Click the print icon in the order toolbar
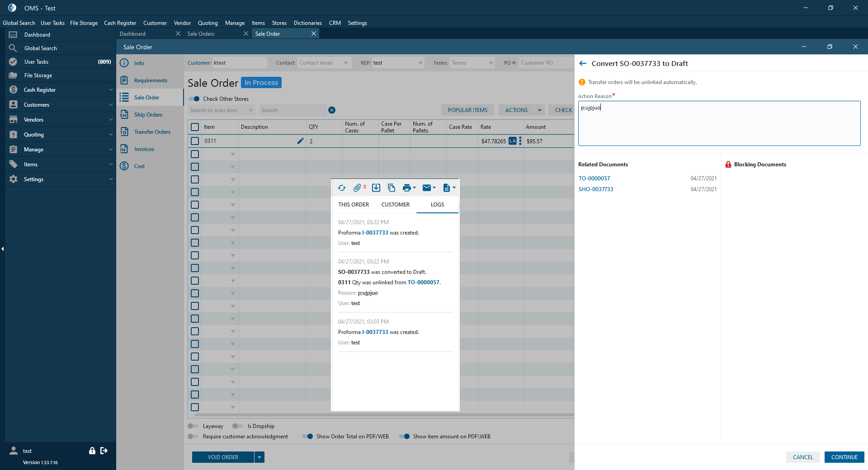 pyautogui.click(x=407, y=188)
